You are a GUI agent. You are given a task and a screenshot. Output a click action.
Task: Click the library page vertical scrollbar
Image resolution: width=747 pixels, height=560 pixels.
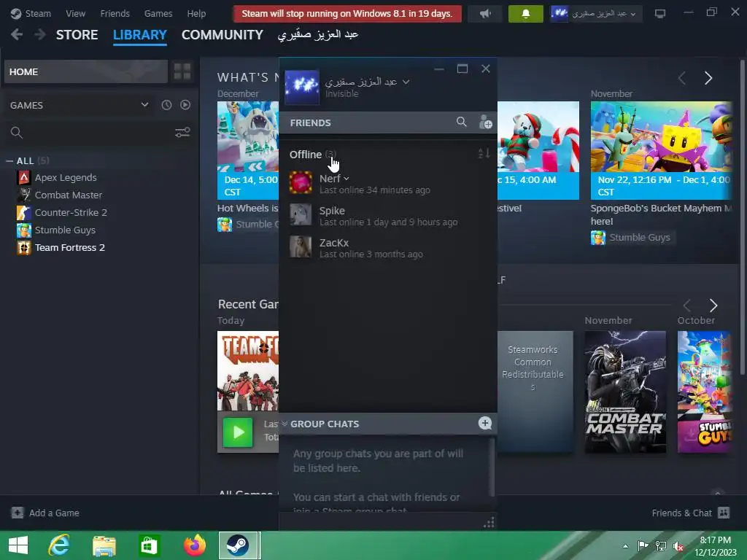click(x=743, y=217)
